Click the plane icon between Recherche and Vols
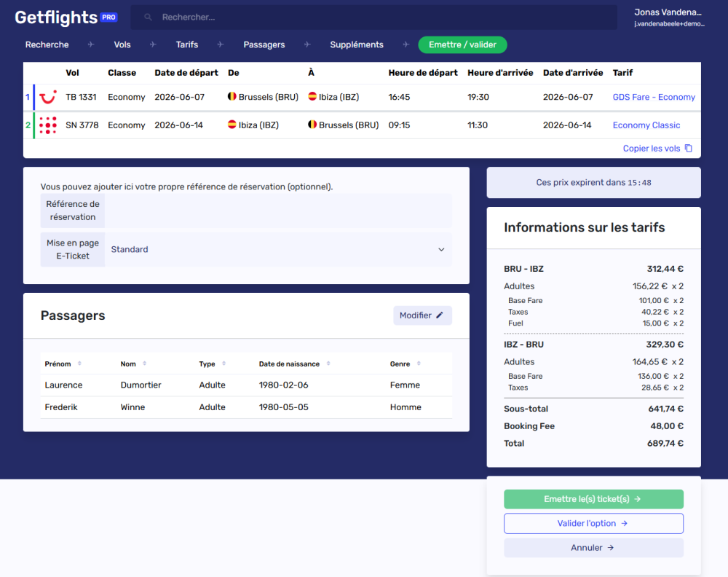728x577 pixels. tap(90, 44)
